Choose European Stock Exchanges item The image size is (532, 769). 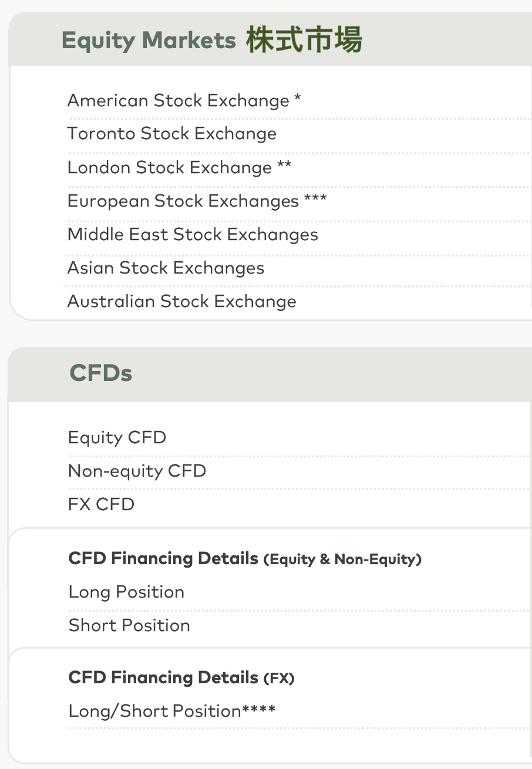click(x=183, y=201)
